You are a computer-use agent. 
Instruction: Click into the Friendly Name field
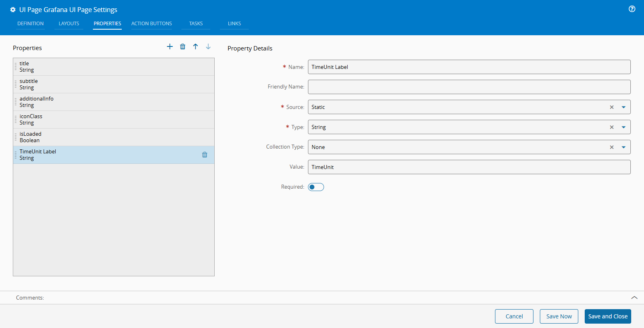pos(469,87)
